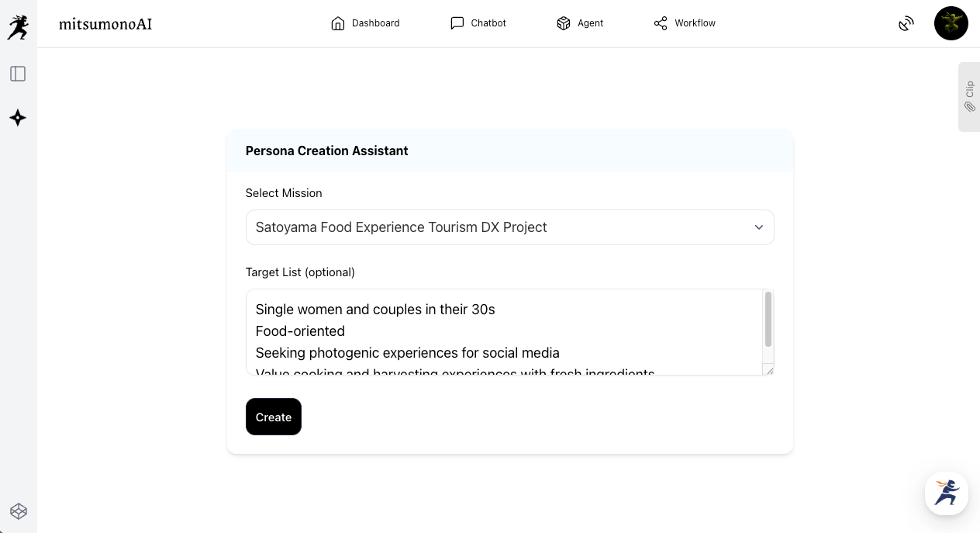
Task: Click the mitsumonoAI ninja logo icon
Action: pos(18,27)
